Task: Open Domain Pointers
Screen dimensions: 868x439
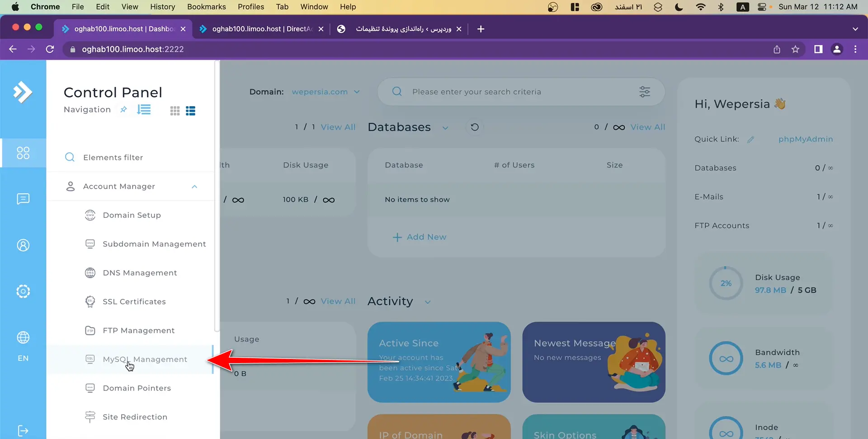Action: click(x=137, y=388)
